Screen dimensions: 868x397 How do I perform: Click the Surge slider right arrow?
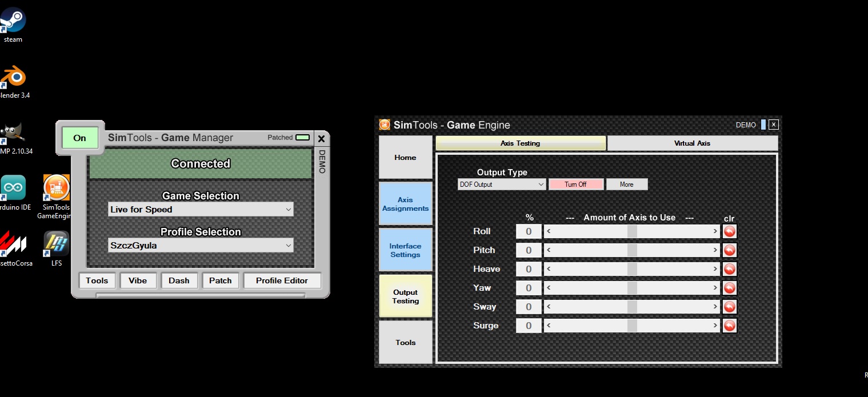715,326
